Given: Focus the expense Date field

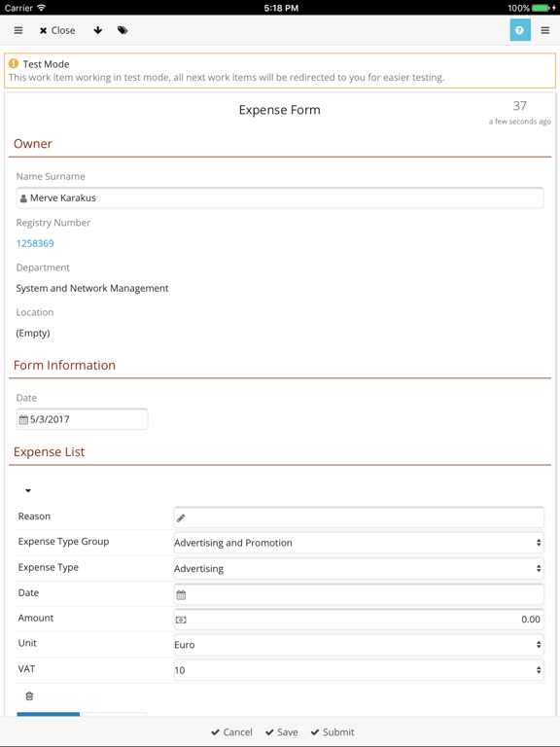Looking at the screenshot, I should [359, 594].
